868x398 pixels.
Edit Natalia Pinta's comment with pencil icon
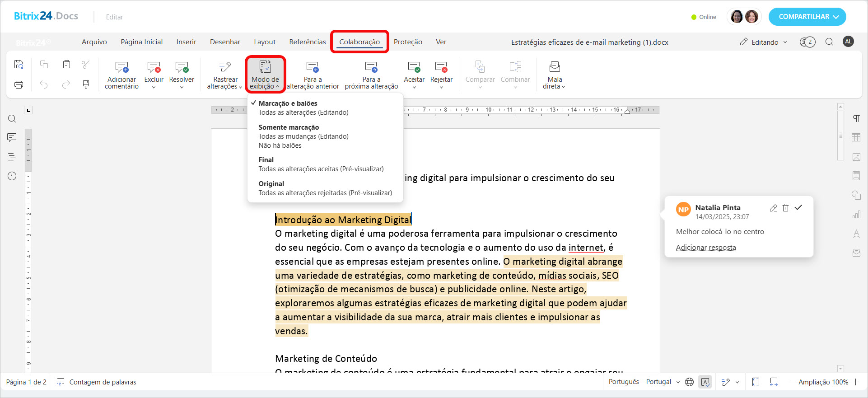click(x=773, y=208)
